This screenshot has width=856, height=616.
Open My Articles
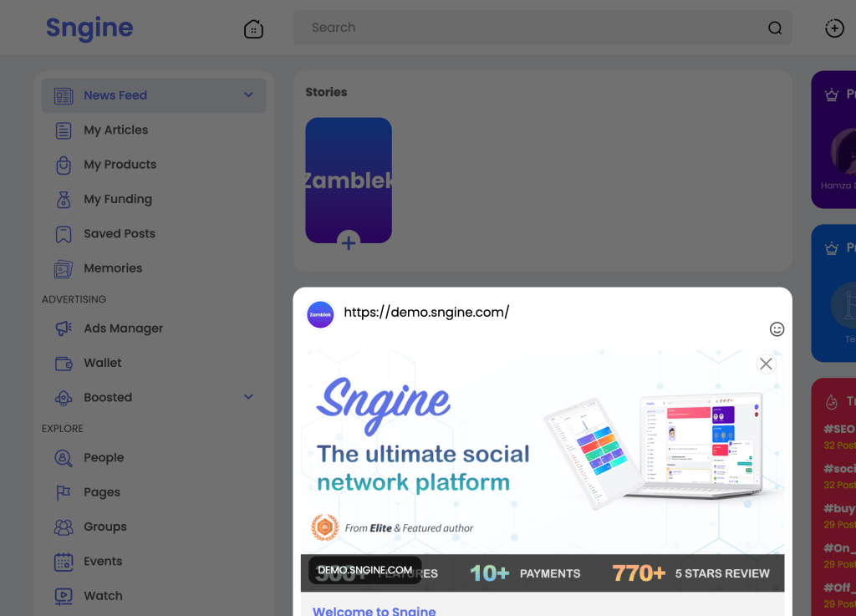(115, 130)
